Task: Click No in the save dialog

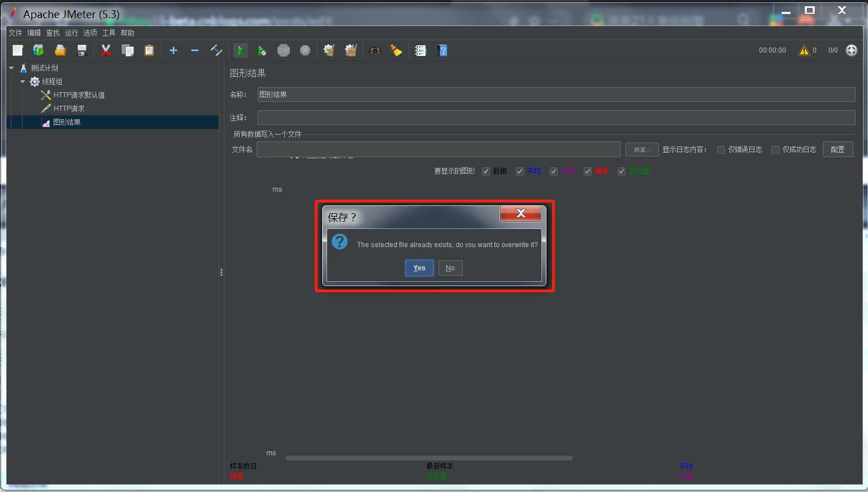Action: (x=450, y=268)
